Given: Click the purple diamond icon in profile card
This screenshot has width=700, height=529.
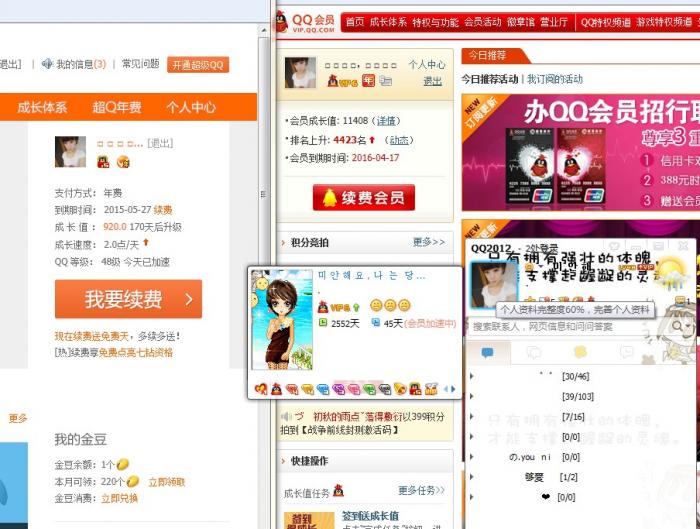Looking at the screenshot, I should tap(338, 389).
